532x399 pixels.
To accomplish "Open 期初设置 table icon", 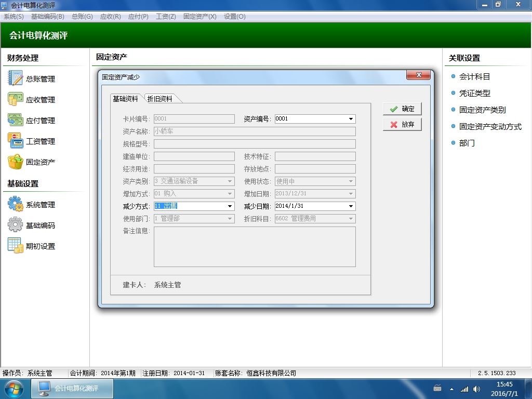I will (15, 246).
